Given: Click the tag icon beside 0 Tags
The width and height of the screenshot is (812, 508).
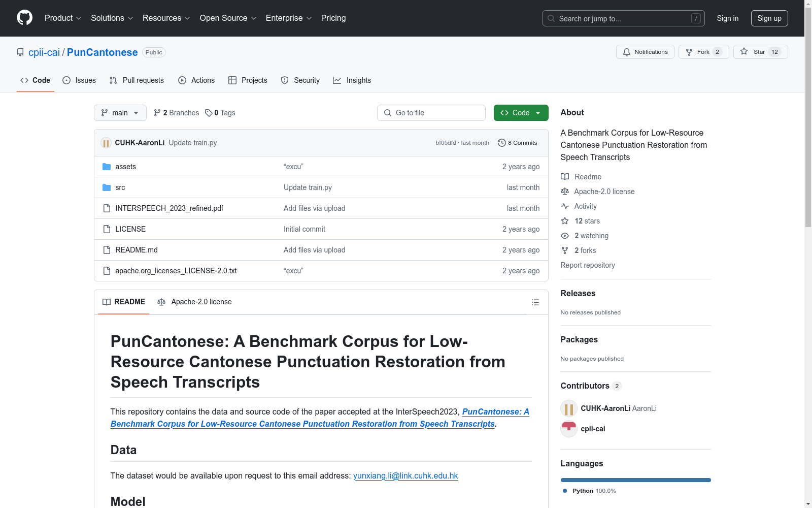Looking at the screenshot, I should tap(209, 113).
